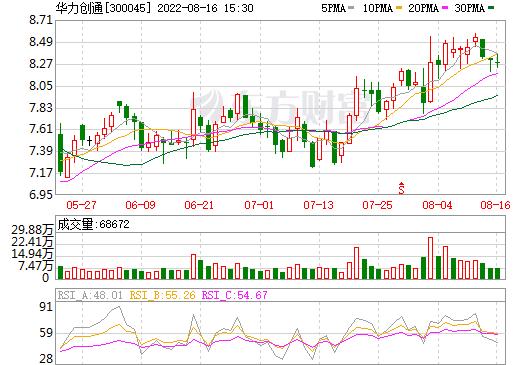This screenshot has width=520, height=365.
Task: Click the red S marker on chart
Action: [x=401, y=188]
